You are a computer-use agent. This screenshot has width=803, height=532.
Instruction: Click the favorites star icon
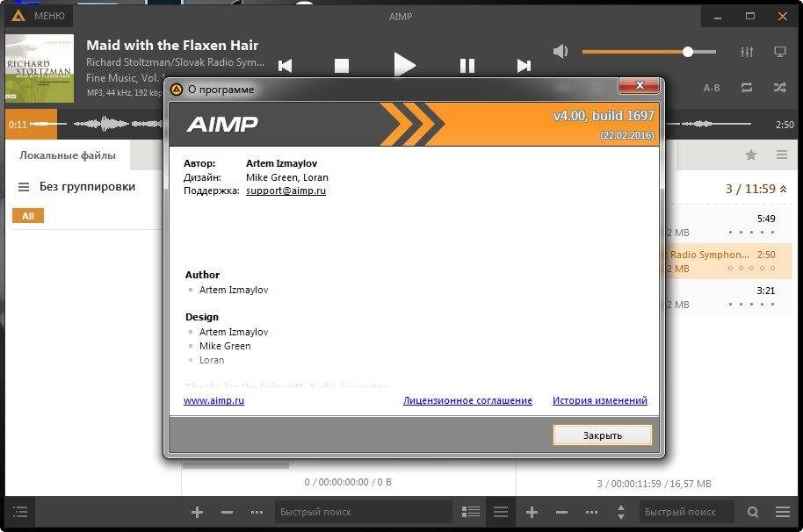point(751,155)
